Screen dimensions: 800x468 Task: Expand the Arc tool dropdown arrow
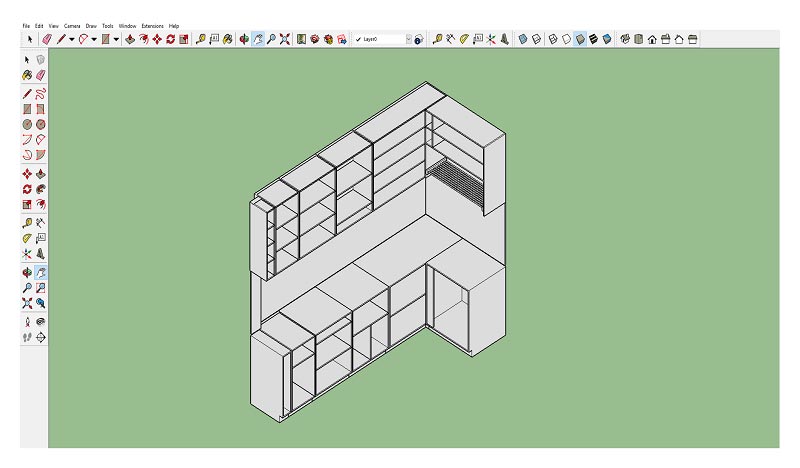pos(94,39)
